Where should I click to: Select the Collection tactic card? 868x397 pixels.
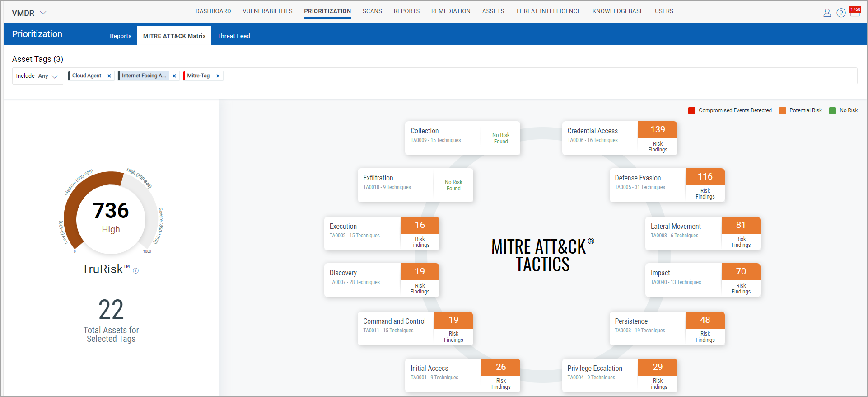462,138
